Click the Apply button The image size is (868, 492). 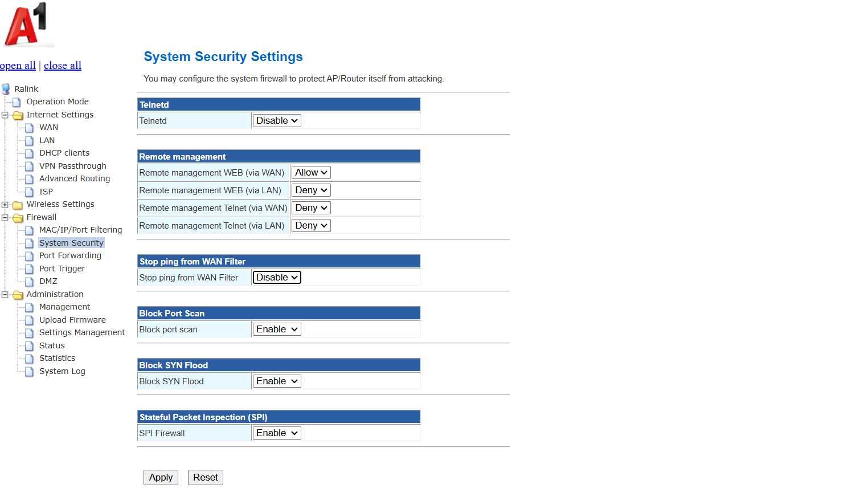click(161, 478)
